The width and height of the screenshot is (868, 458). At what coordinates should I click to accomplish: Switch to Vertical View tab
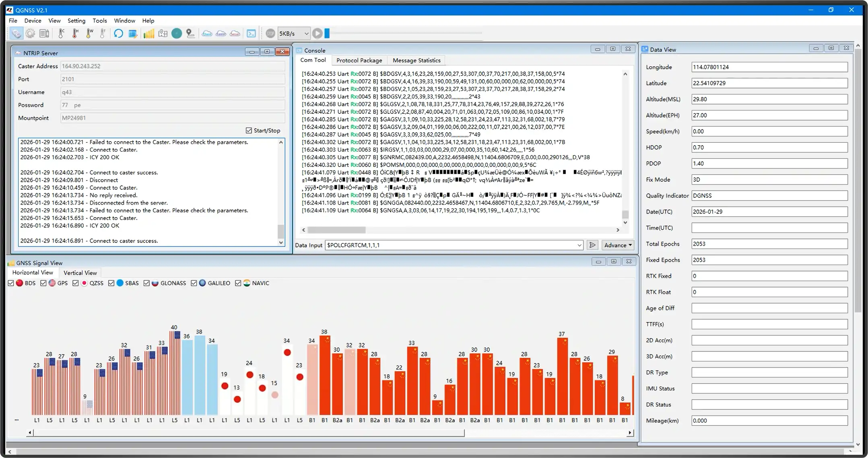80,273
